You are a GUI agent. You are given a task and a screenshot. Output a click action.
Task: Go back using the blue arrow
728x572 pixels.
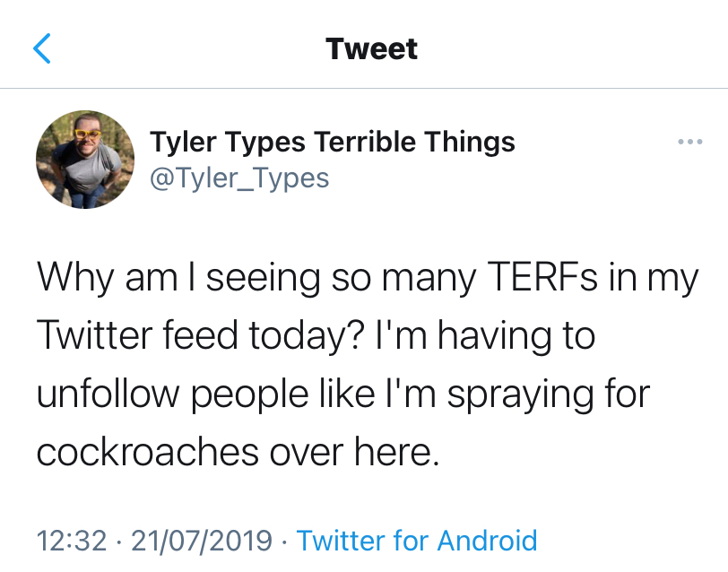pos(42,48)
